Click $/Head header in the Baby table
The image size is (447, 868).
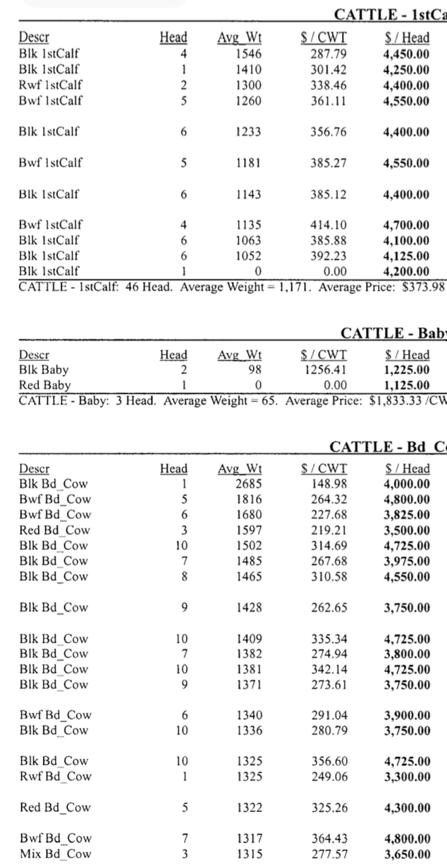[407, 355]
